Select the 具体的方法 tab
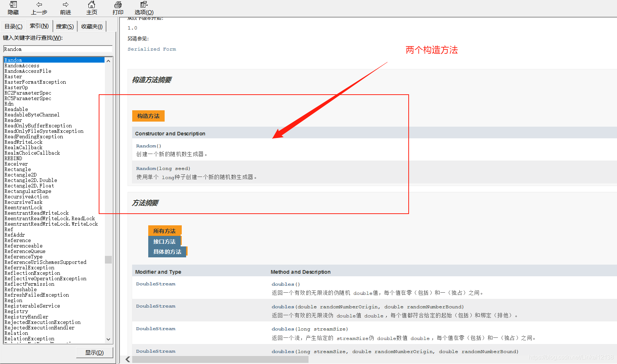 (167, 252)
